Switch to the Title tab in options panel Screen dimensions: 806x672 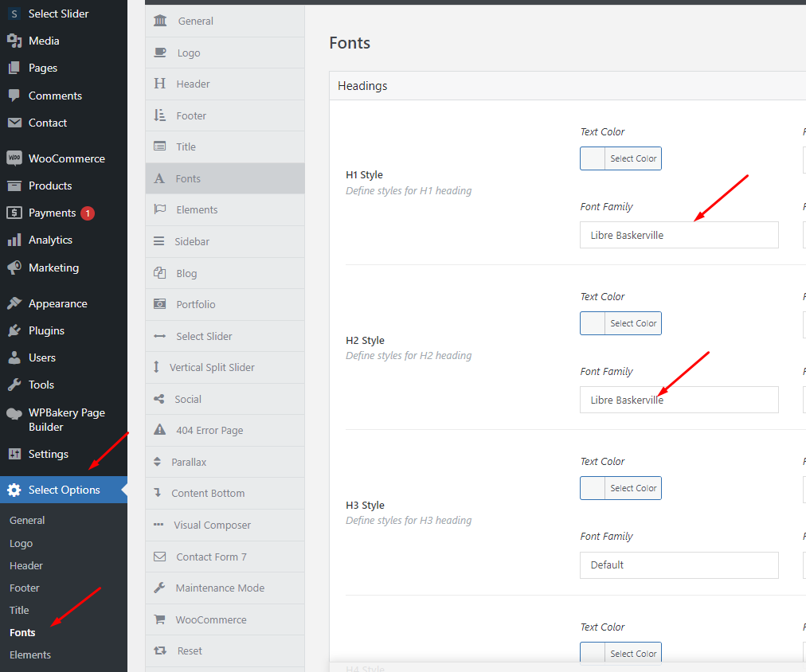pyautogui.click(x=225, y=147)
